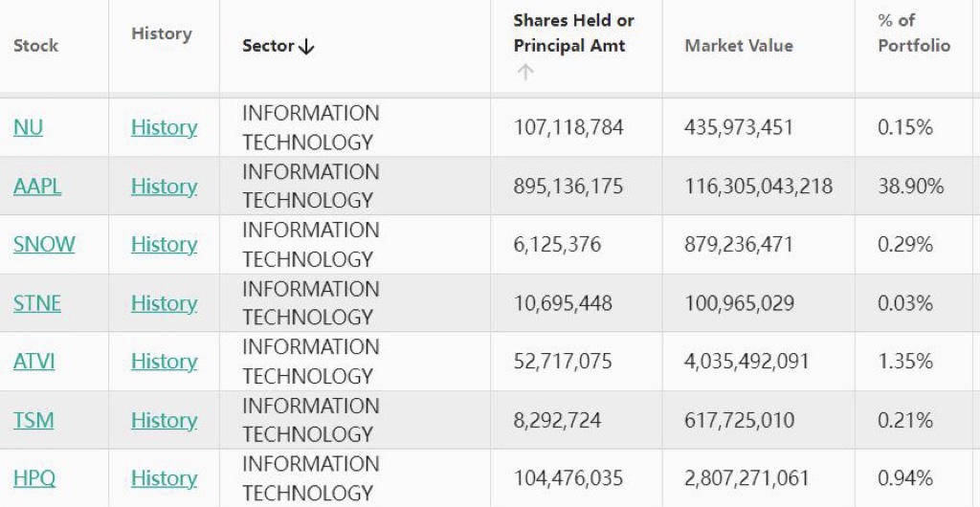Click the History column header
The height and width of the screenshot is (507, 980).
[161, 33]
